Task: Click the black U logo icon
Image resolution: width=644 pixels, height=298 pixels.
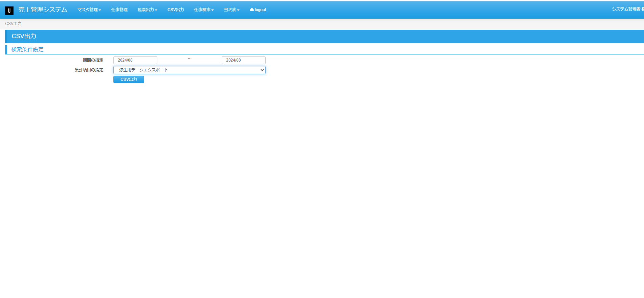Action: coord(9,10)
